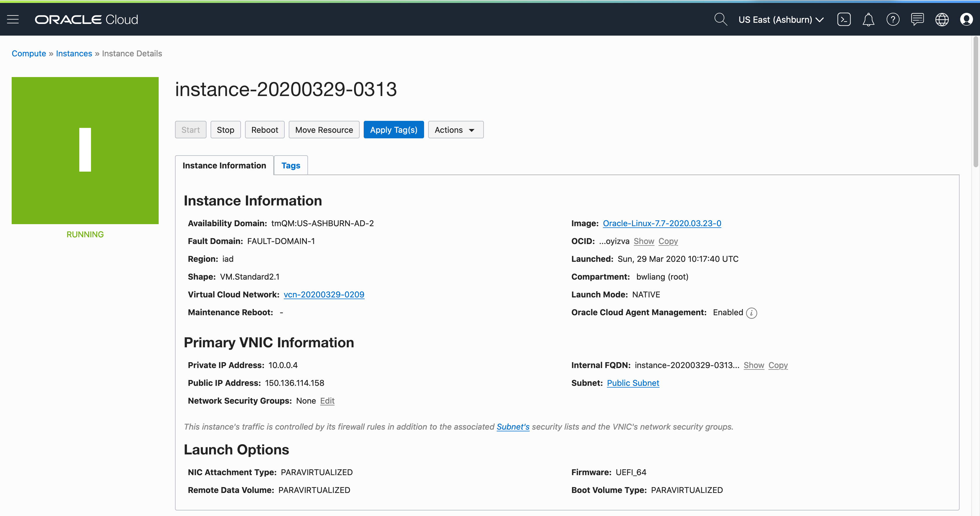Click Apply Tag(s) button

[x=394, y=130]
